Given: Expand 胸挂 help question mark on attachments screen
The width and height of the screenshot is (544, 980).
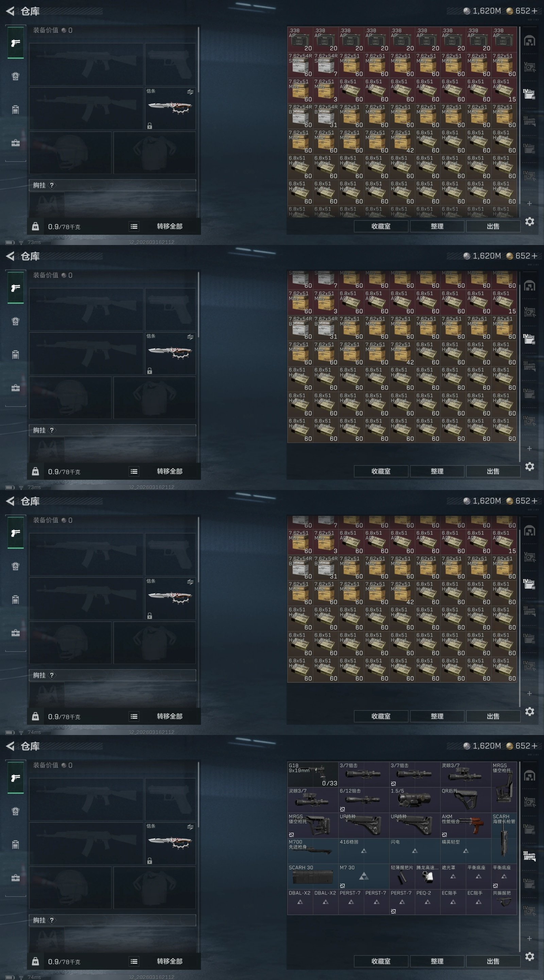Looking at the screenshot, I should click(x=52, y=920).
